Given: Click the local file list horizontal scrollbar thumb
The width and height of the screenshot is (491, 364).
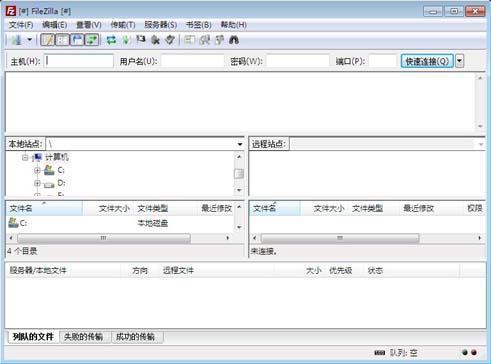Looking at the screenshot, I should (104, 238).
